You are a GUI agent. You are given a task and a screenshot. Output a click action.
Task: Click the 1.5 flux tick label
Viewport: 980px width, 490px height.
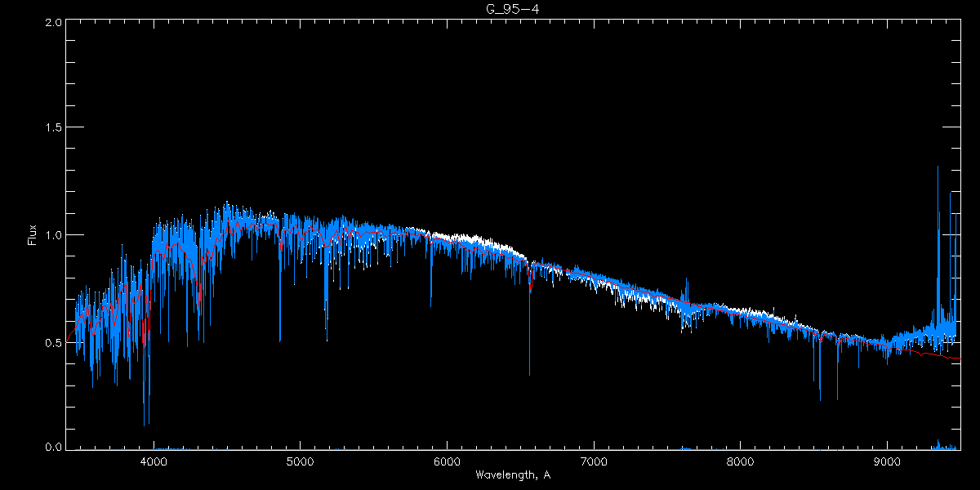point(53,128)
